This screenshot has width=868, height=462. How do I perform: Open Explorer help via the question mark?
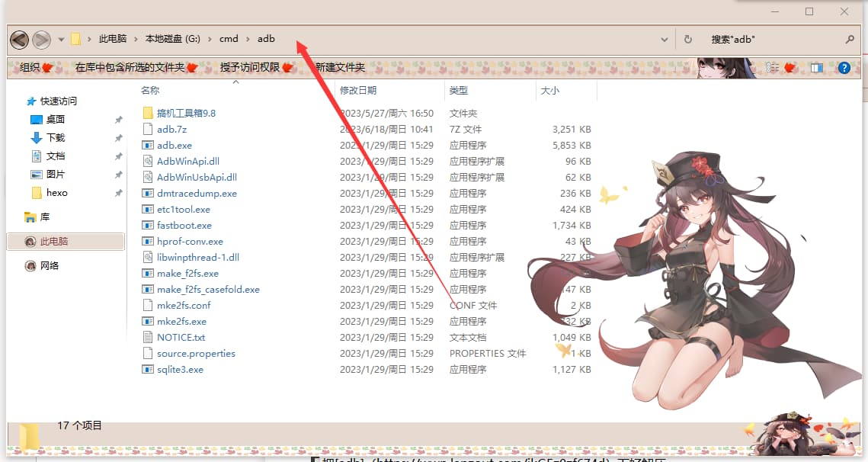(x=844, y=68)
